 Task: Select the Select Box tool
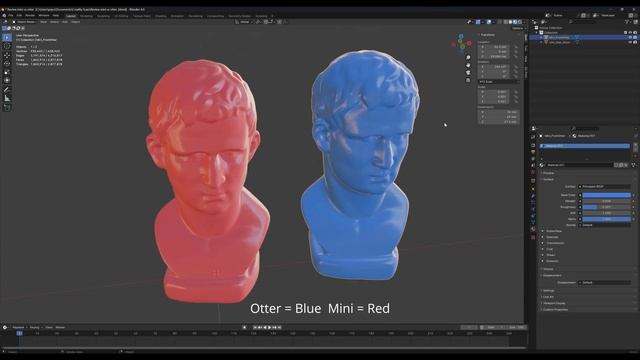click(7, 38)
